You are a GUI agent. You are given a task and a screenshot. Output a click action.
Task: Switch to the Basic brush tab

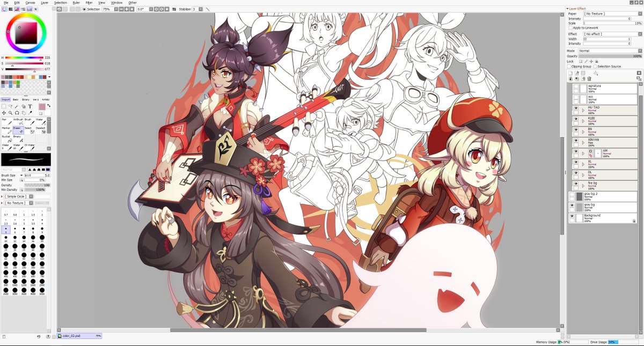click(16, 99)
